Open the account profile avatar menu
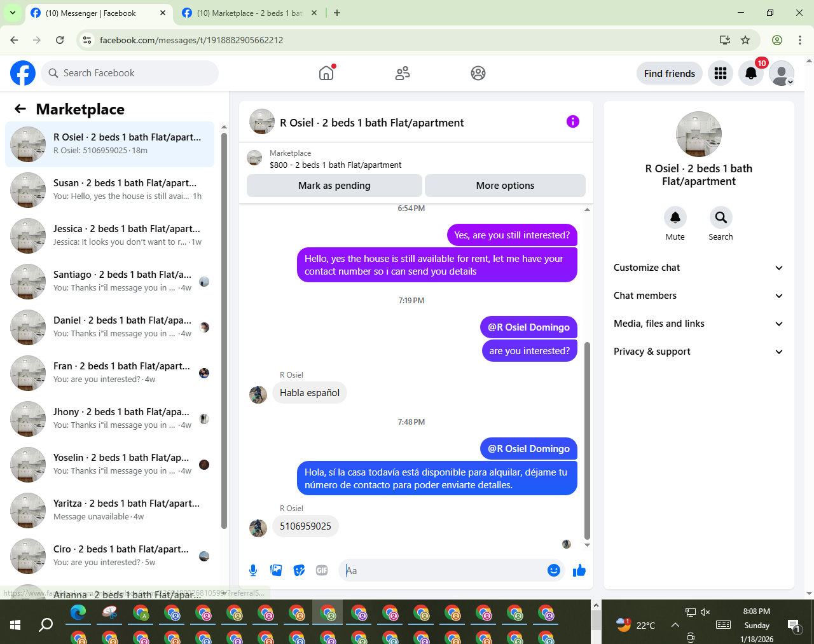Viewport: 814px width, 644px height. [x=782, y=73]
